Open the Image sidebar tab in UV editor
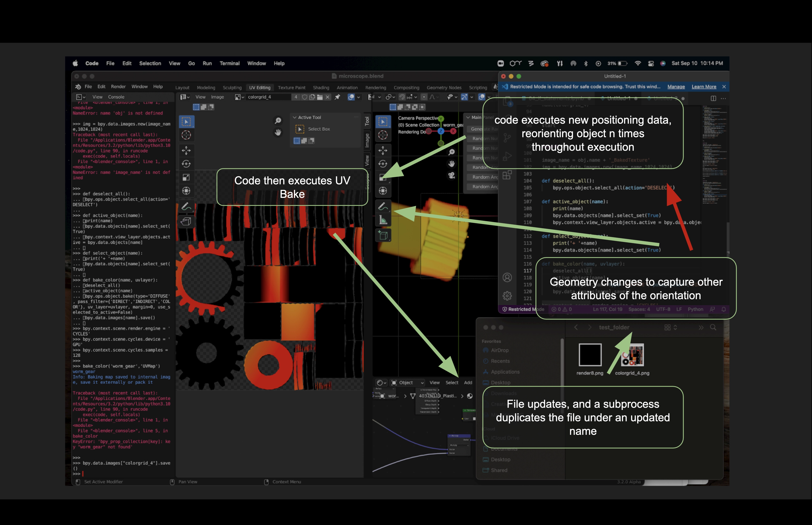Viewport: 812px width, 525px height. 367,141
